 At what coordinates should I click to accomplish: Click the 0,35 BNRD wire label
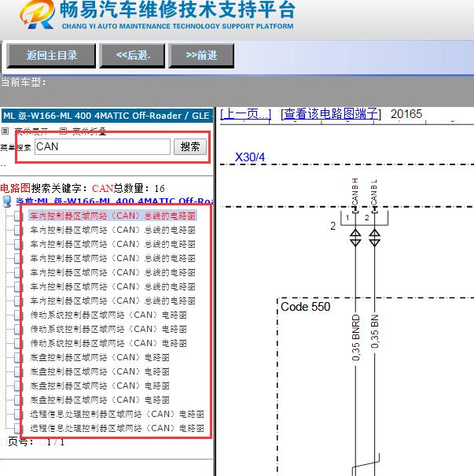pos(356,338)
